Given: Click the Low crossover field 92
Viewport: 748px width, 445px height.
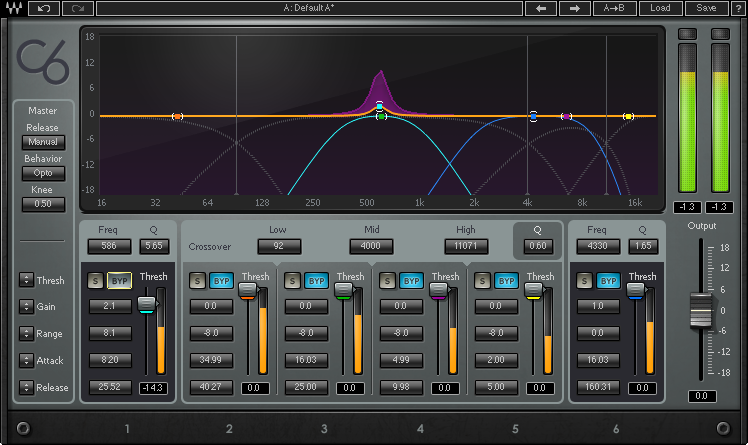Looking at the screenshot, I should click(279, 246).
